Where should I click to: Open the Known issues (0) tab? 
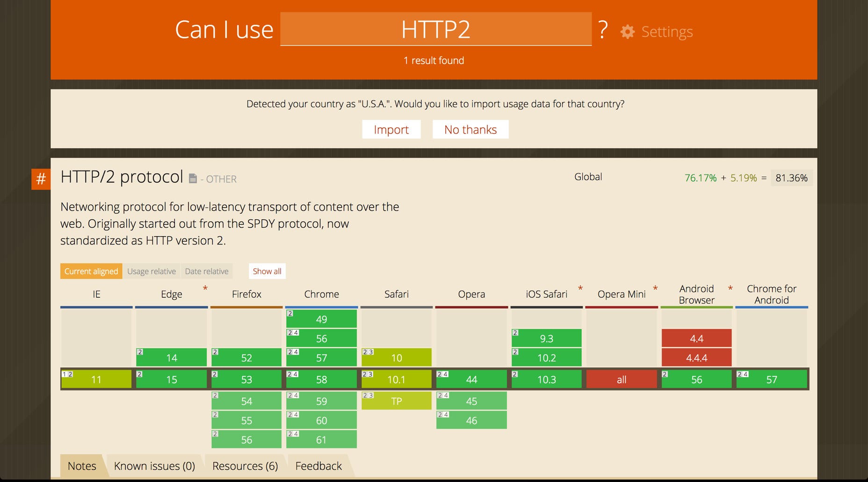point(154,466)
